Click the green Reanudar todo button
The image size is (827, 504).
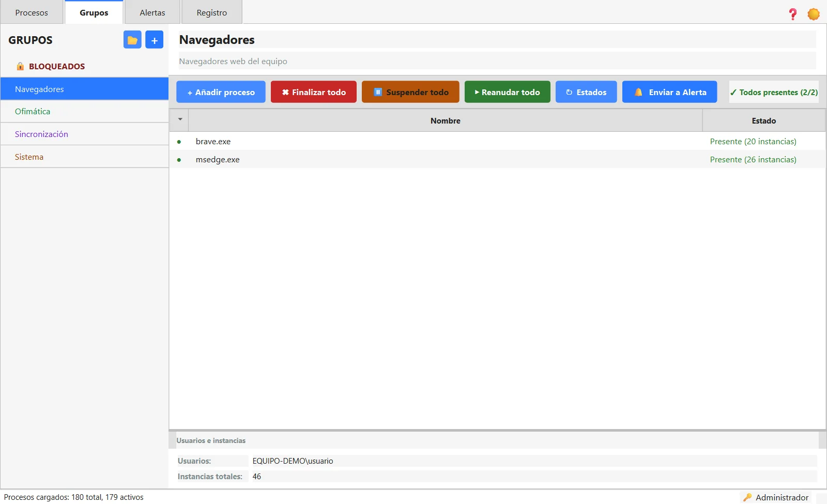coord(508,92)
